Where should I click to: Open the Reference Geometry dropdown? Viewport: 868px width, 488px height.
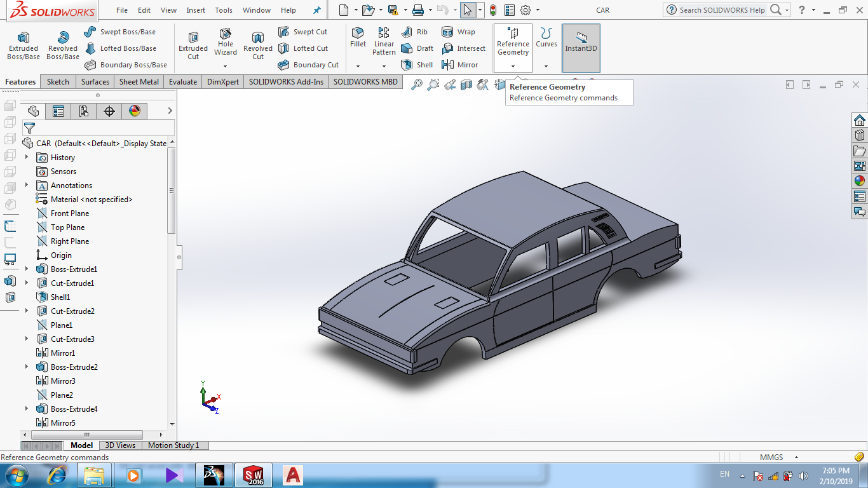[513, 66]
